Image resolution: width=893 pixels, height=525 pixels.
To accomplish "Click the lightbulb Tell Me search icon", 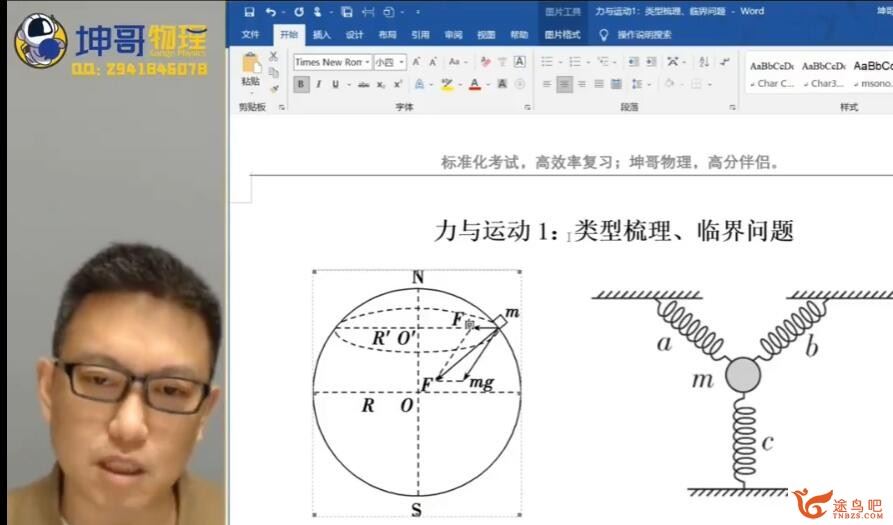I will pos(604,35).
